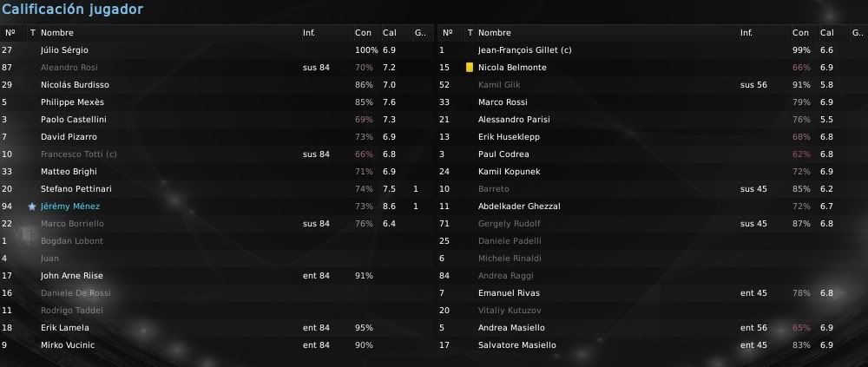This screenshot has width=868, height=367.
Task: Click the left table G.. goals header
Action: tap(420, 33)
